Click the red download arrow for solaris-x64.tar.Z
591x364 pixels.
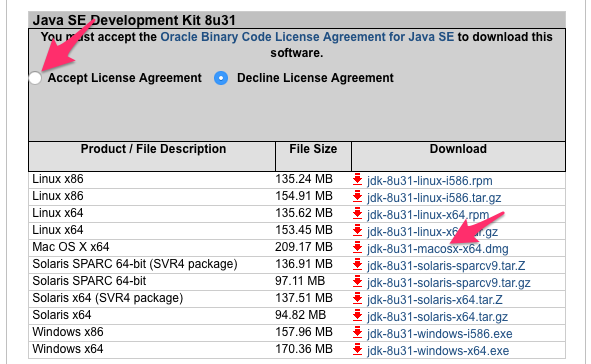pyautogui.click(x=357, y=298)
